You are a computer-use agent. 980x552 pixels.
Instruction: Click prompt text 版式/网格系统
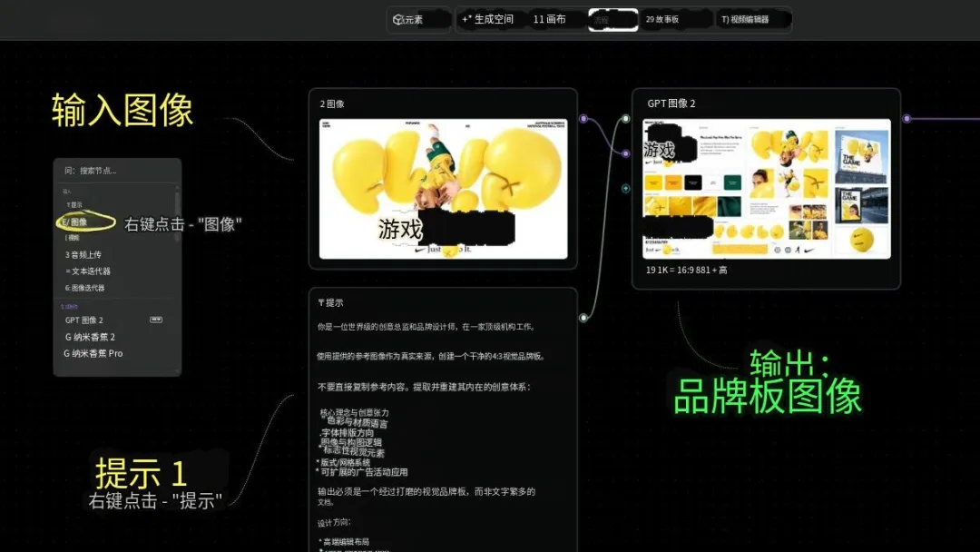(x=345, y=463)
